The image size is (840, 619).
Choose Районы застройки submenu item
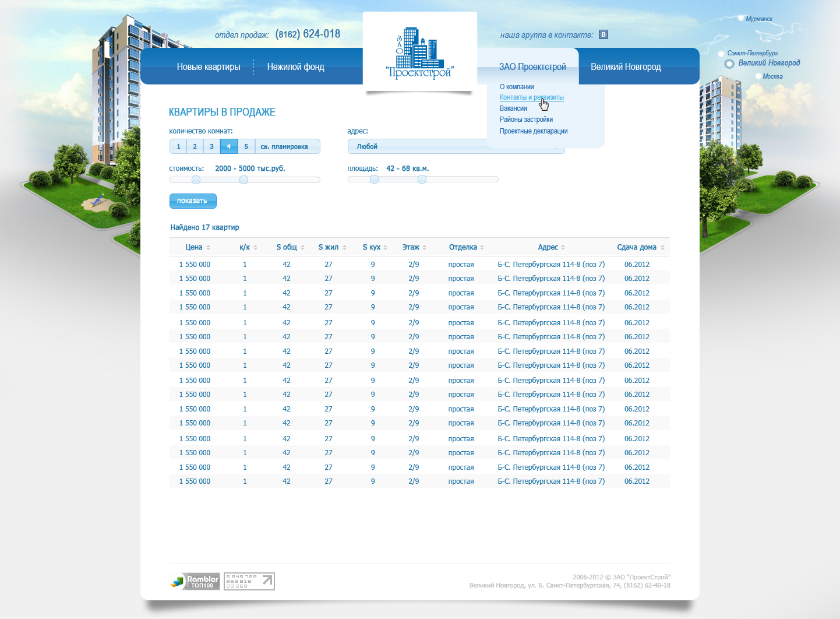pos(526,119)
